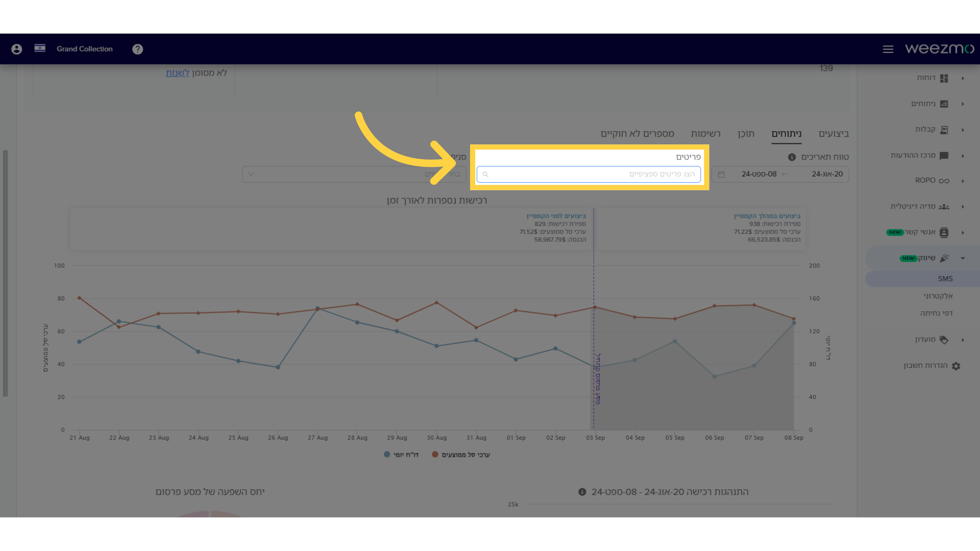The width and height of the screenshot is (980, 551).
Task: Click ביצועים במהלך הקמפיין summary text
Action: tap(767, 216)
